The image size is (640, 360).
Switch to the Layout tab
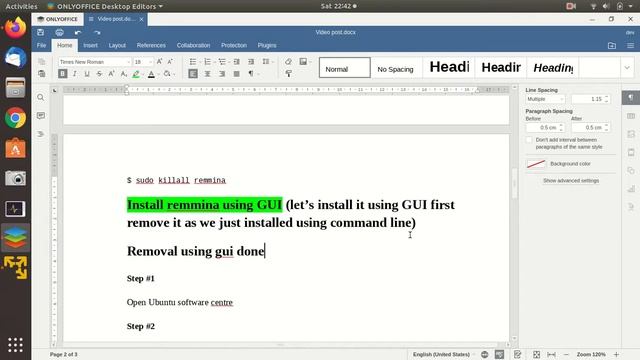click(x=117, y=45)
